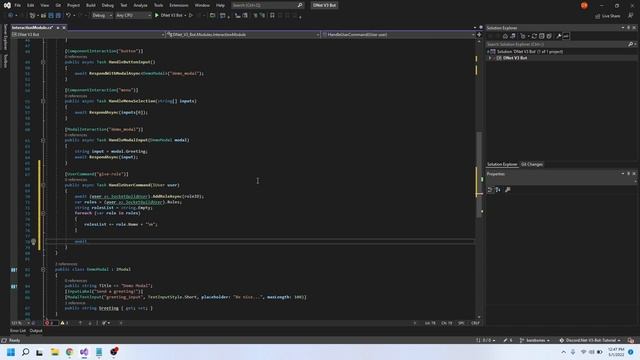Open the Extensions menu
640x360 pixels.
179,5
